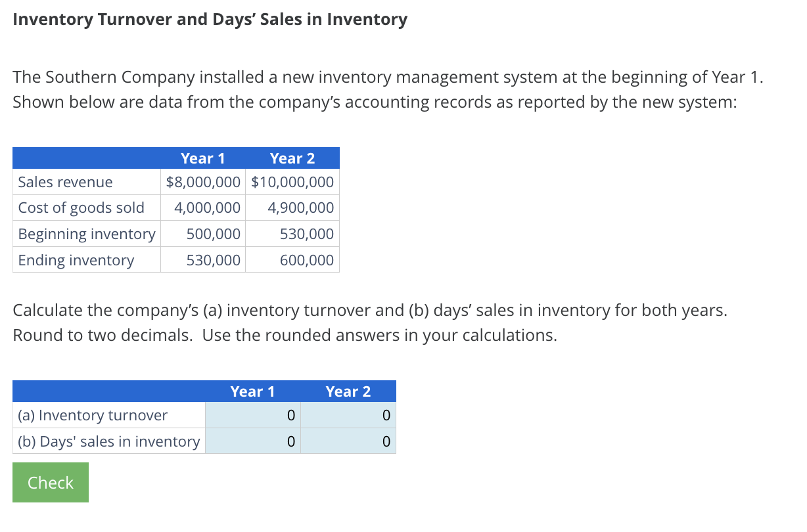The image size is (807, 532).
Task: Click the Year 2 header in answer table
Action: click(348, 391)
